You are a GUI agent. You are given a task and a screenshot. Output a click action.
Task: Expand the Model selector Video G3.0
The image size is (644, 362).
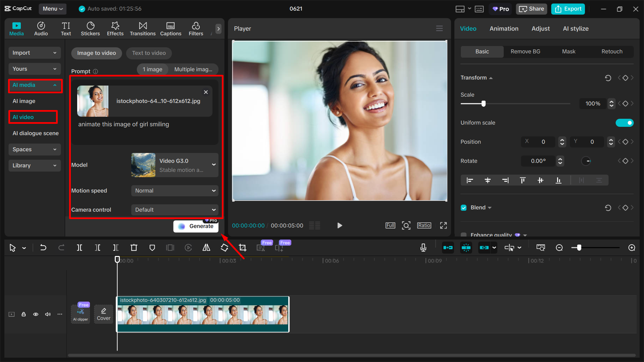175,165
